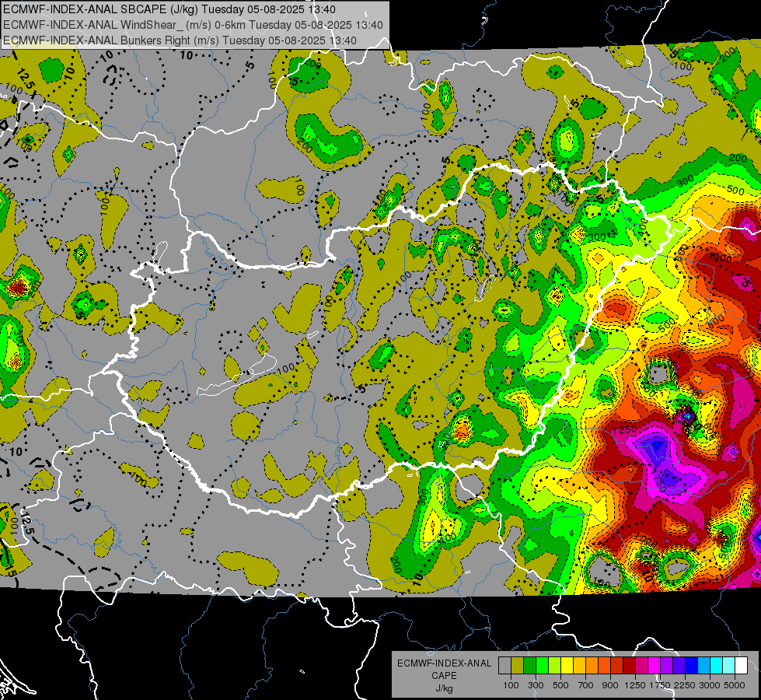Click the olive swatch in CAPE legend
Screen dimensions: 761x700
pyautogui.click(x=518, y=666)
